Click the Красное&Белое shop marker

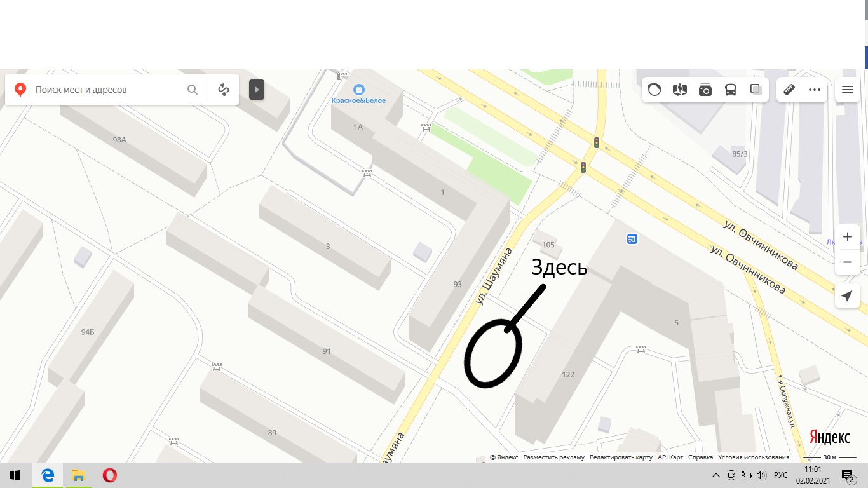[x=359, y=90]
